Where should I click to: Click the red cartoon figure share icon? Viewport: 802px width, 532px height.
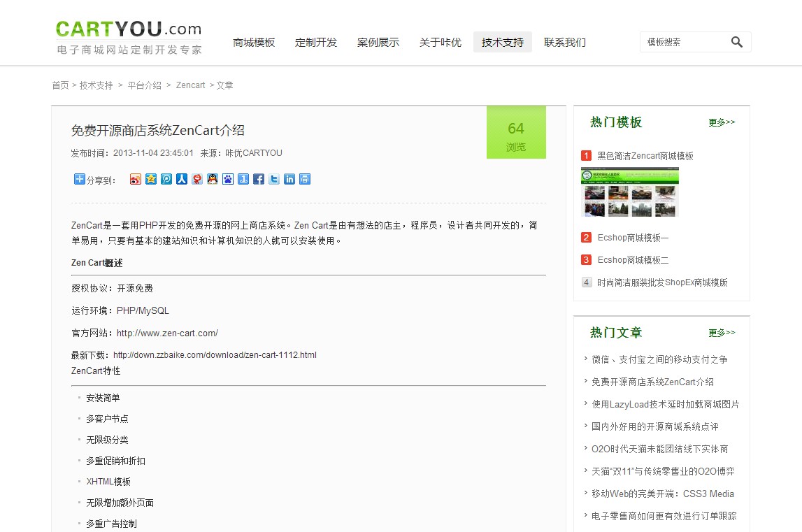click(197, 179)
